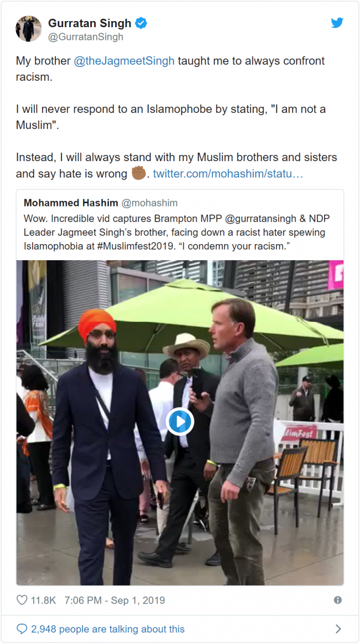Image resolution: width=360 pixels, height=644 pixels.
Task: Open the @GurratanSingh handle
Action: point(85,37)
